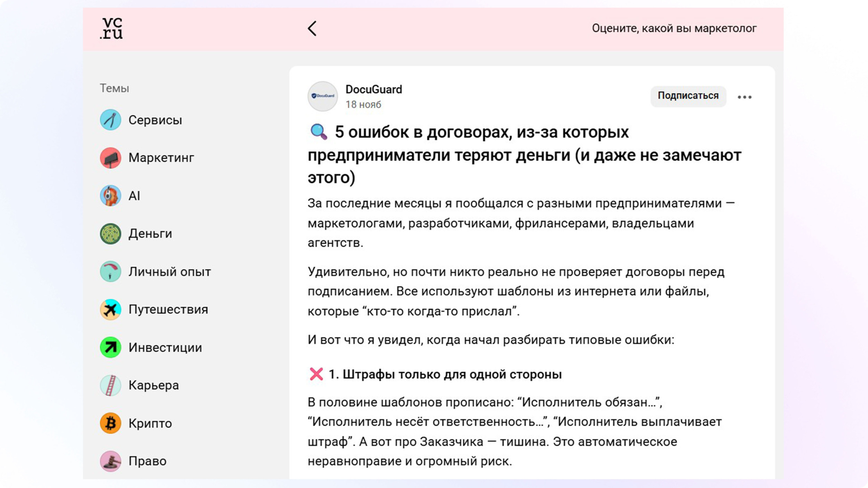Click the 18 нояб post date

tap(363, 104)
